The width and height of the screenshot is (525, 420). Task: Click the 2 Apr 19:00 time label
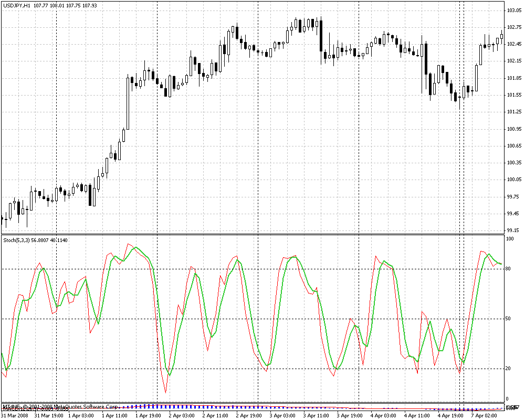[x=249, y=415]
